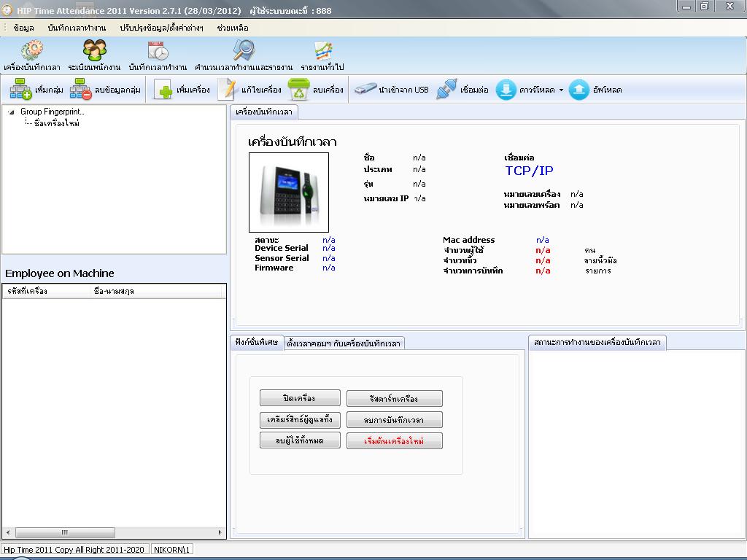Switch to the เครื่องบันทึกเวลา tab
Screen dimensions: 747x560
coord(264,112)
